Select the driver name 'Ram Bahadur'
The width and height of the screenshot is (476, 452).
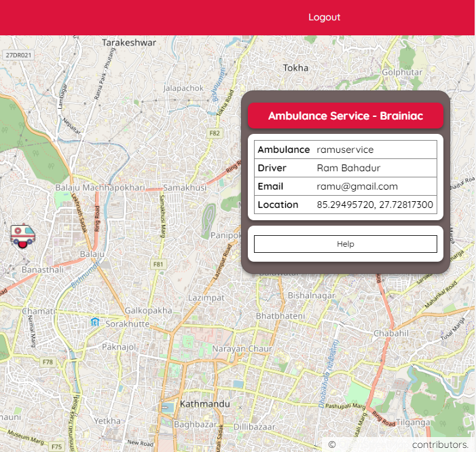pos(348,168)
